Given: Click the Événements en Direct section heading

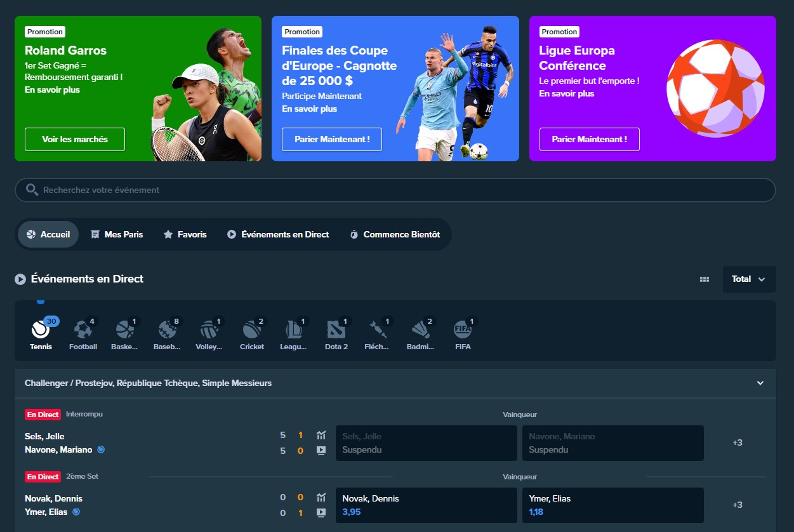Looking at the screenshot, I should 88,279.
